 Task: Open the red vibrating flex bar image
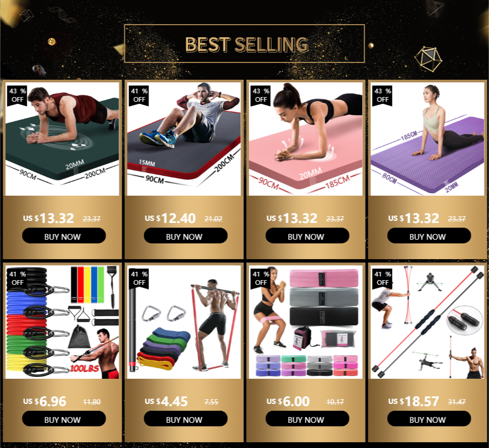click(x=427, y=322)
